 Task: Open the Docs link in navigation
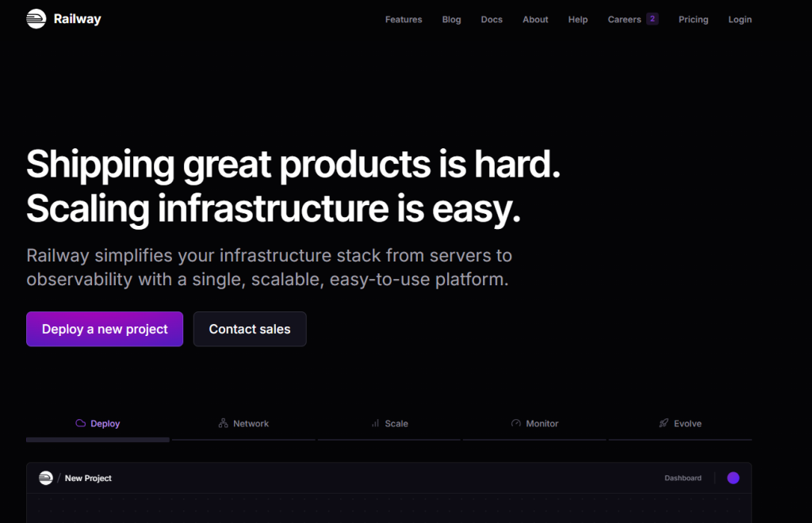[492, 20]
